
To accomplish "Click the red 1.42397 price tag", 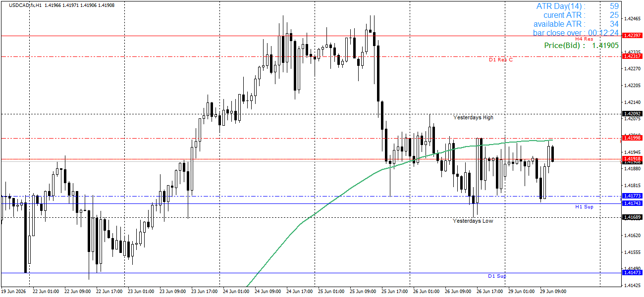I will pos(632,36).
